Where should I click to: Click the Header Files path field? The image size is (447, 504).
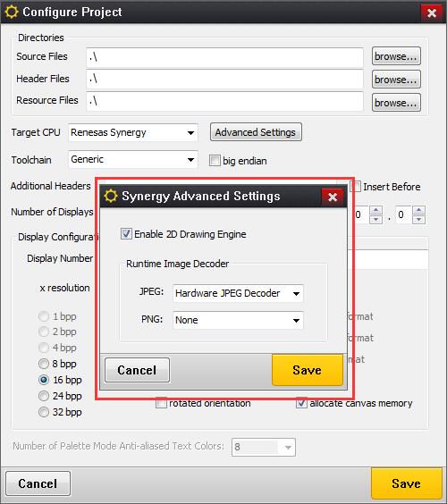224,79
